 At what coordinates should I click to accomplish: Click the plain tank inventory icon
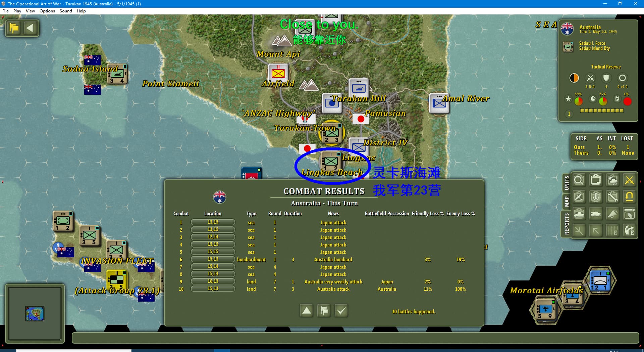pyautogui.click(x=596, y=214)
